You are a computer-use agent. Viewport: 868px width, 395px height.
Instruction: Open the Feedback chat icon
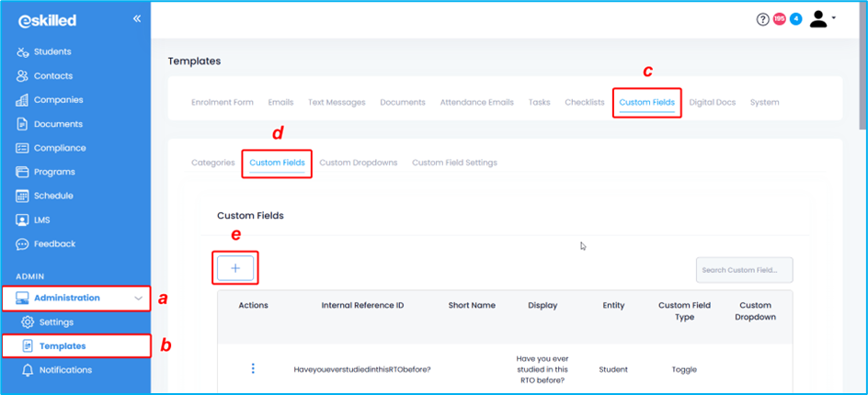23,243
